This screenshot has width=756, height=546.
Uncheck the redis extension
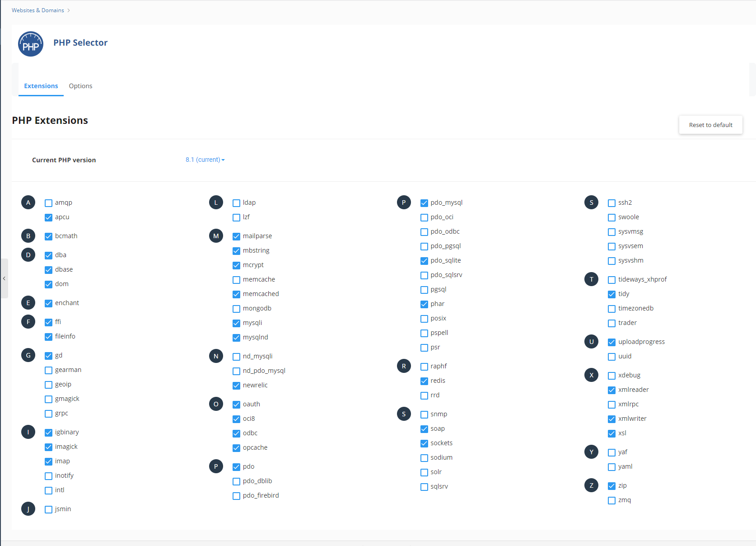[424, 381]
